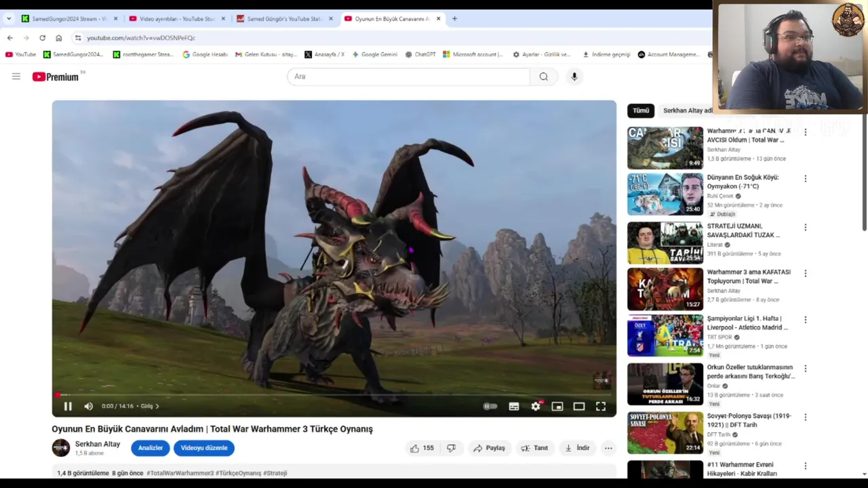The width and height of the screenshot is (868, 488).
Task: Switch to Video ayrıntıları YouTube Studio tab
Action: [176, 18]
